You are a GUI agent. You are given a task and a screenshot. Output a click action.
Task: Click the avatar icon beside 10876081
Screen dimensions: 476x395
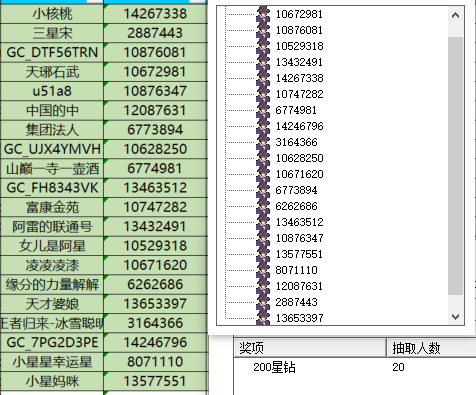click(263, 30)
